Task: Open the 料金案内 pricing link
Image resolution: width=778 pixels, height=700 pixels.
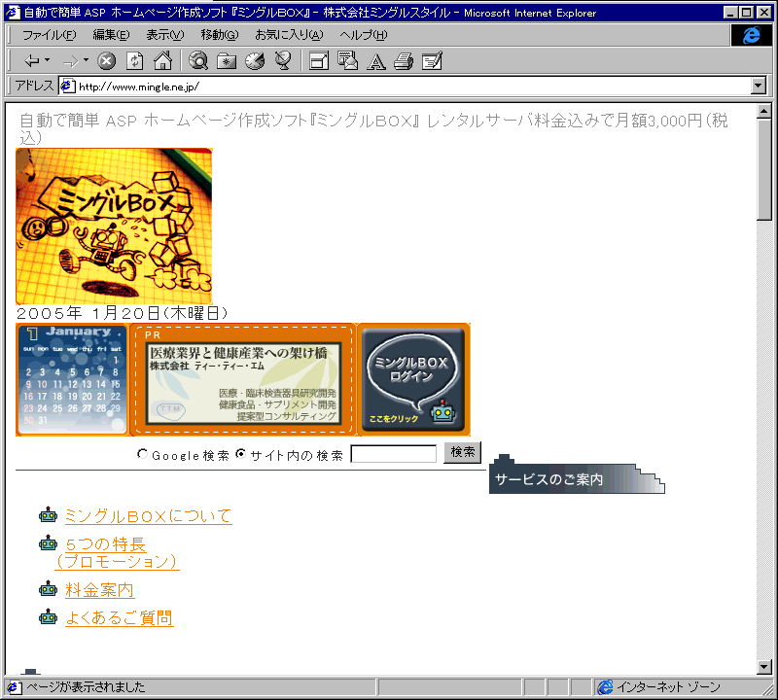Action: click(x=100, y=590)
